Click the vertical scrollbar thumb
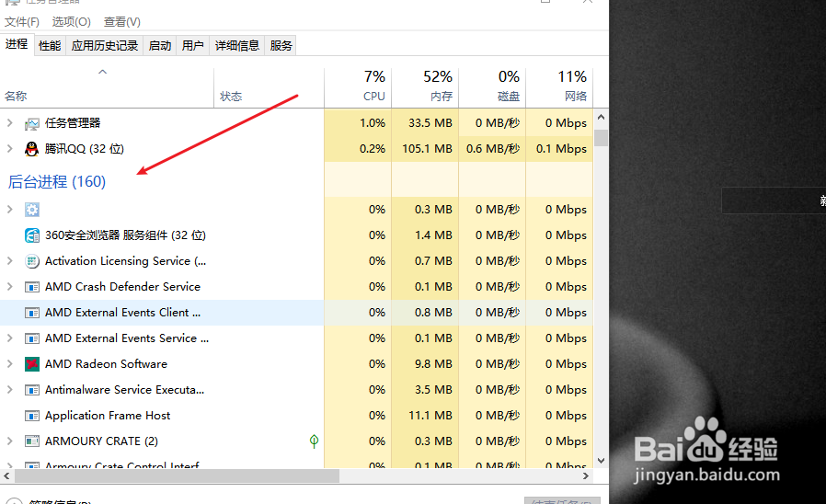Image resolution: width=826 pixels, height=504 pixels. (601, 137)
